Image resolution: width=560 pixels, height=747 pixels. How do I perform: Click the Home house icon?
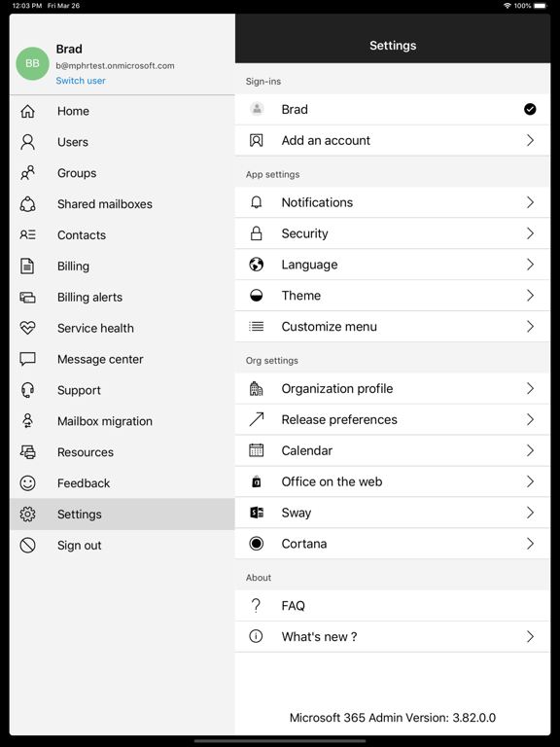click(27, 111)
